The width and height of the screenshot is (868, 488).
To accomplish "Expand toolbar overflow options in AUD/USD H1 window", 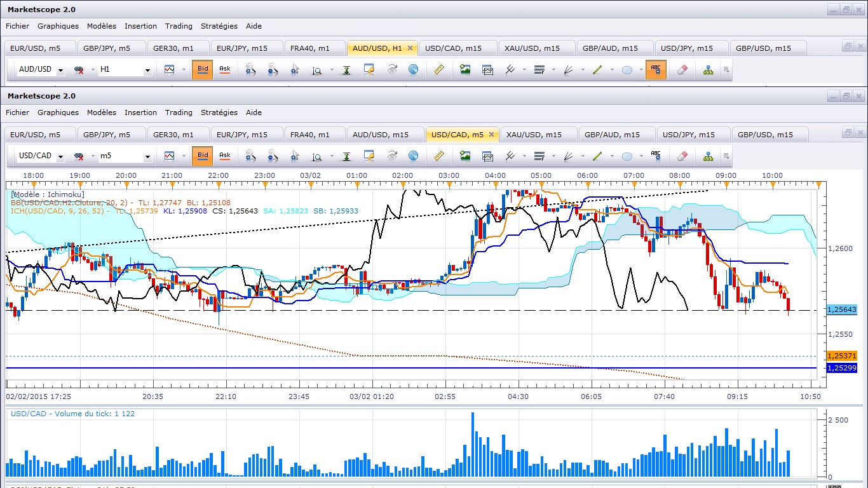I will (726, 69).
